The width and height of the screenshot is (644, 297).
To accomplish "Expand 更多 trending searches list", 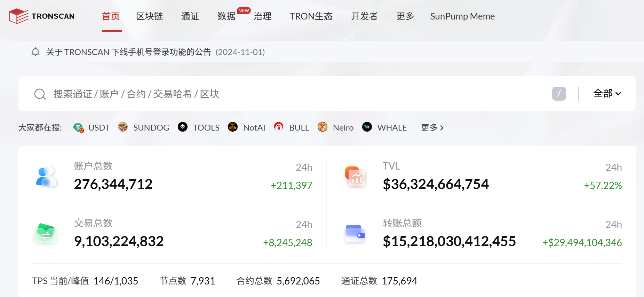I will [432, 128].
